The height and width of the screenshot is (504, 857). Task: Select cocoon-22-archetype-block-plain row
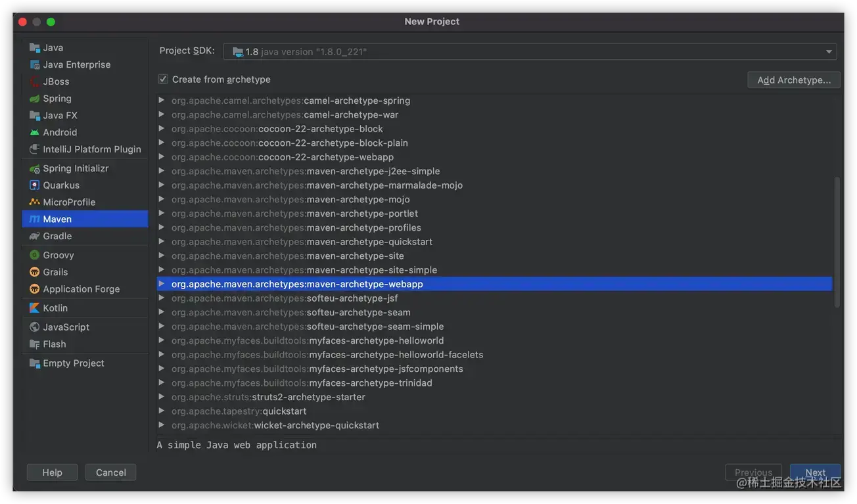coord(494,143)
